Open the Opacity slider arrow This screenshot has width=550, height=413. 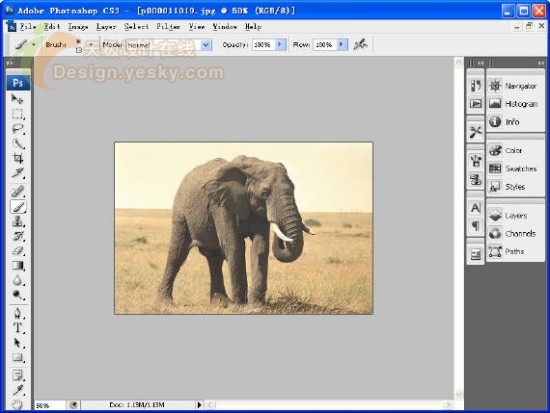pos(280,45)
